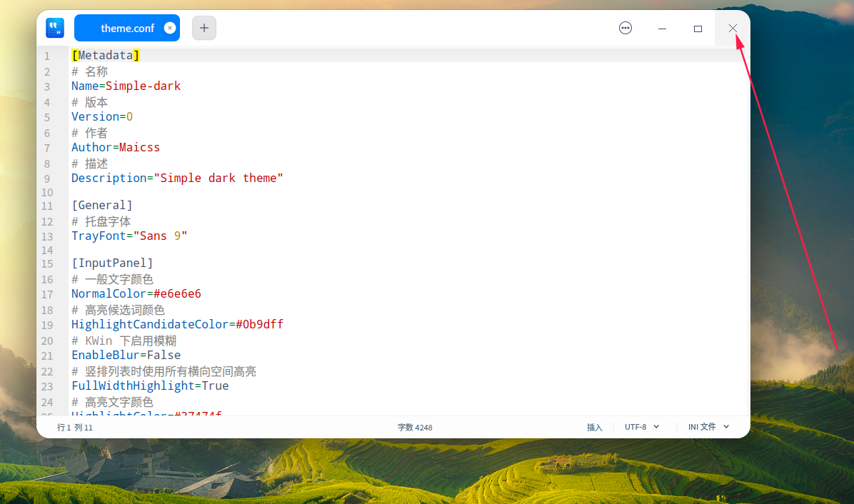Open the UTF-8 encoding dropdown
The image size is (854, 504).
642,427
